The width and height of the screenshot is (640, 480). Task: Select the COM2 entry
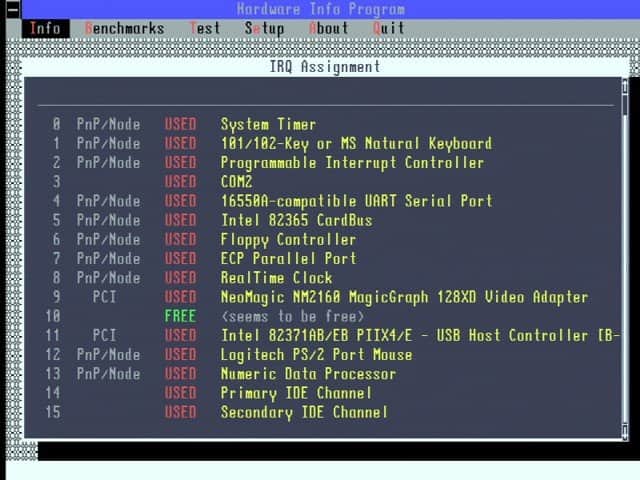[236, 182]
